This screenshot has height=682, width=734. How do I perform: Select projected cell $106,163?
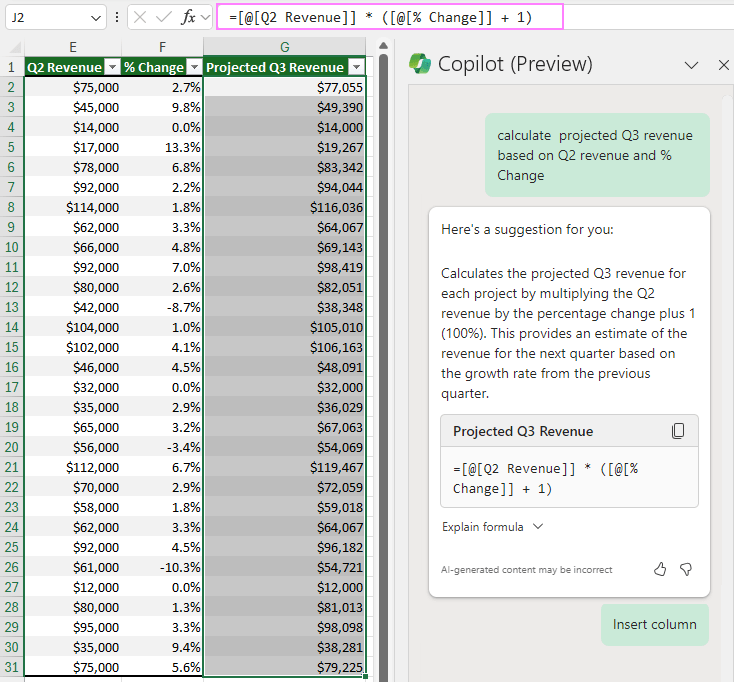click(x=285, y=347)
